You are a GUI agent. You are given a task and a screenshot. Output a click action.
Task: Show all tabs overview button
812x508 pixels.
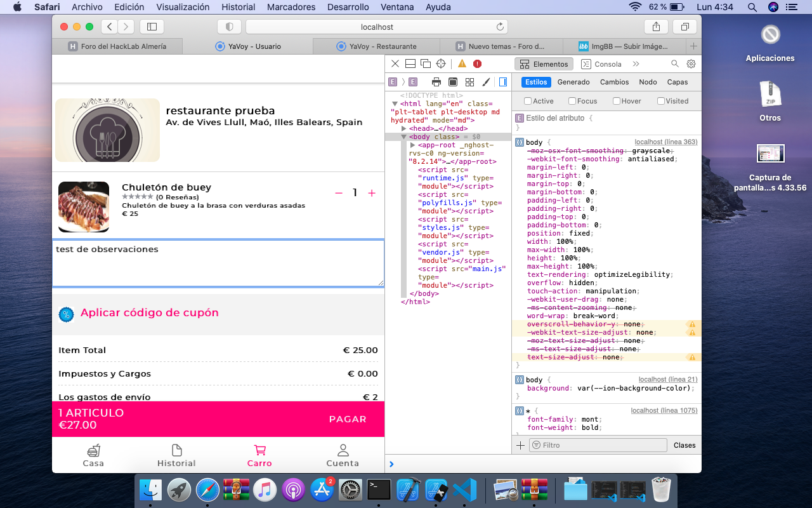tap(685, 27)
